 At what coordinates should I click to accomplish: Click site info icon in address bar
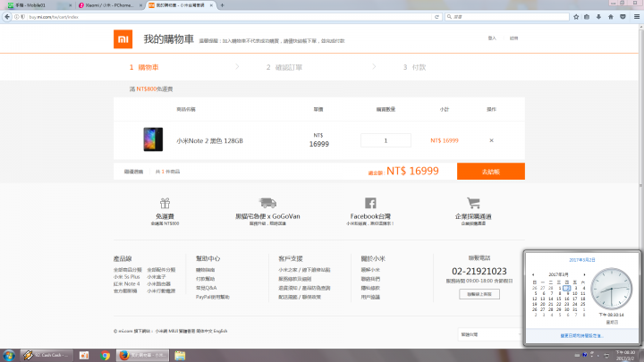coord(16,17)
